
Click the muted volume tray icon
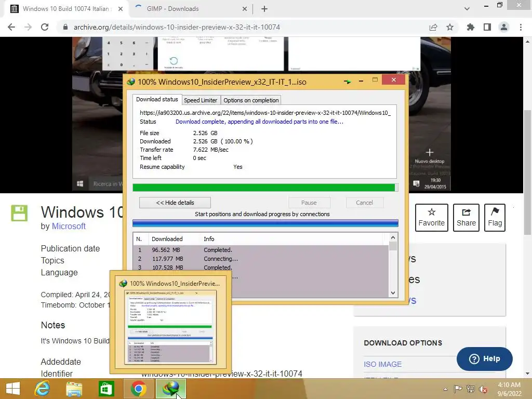coord(483,389)
